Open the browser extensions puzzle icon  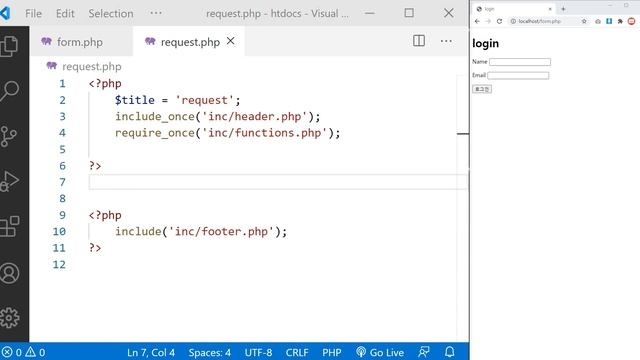coord(620,21)
